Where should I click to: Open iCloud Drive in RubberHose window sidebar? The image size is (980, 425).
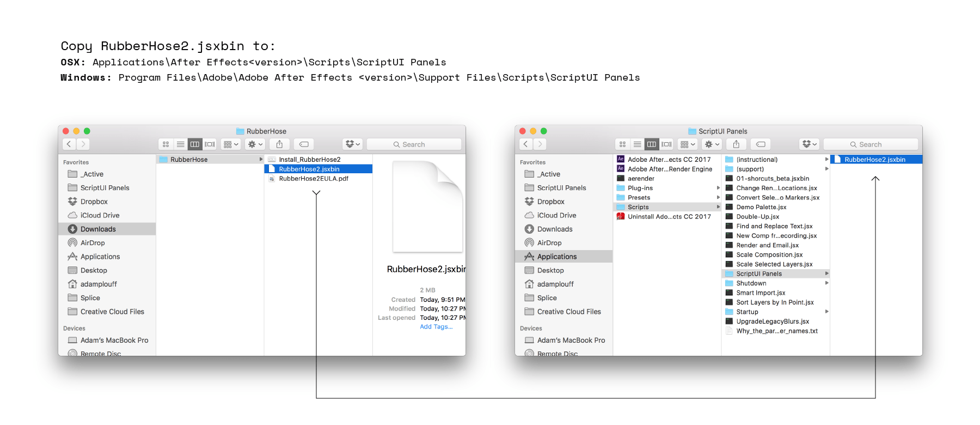(x=107, y=216)
